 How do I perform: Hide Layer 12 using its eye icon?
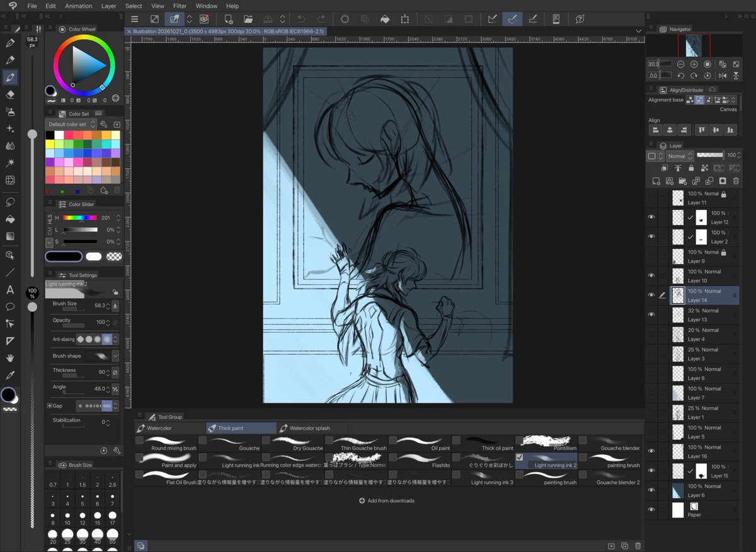[x=651, y=217]
